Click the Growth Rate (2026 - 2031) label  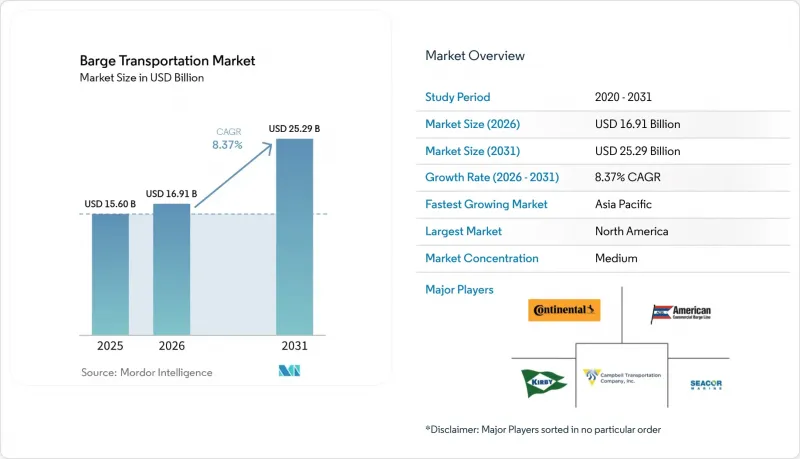492,177
